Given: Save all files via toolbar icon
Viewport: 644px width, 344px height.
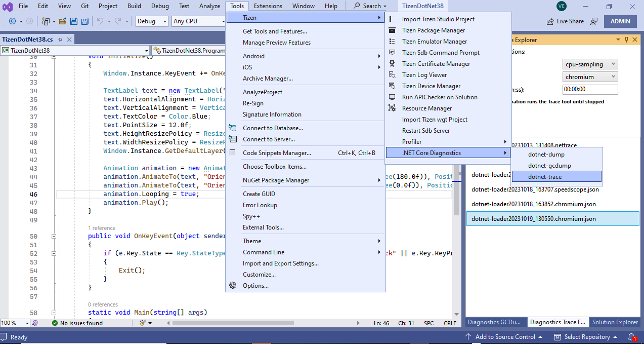Looking at the screenshot, I should click(x=85, y=21).
